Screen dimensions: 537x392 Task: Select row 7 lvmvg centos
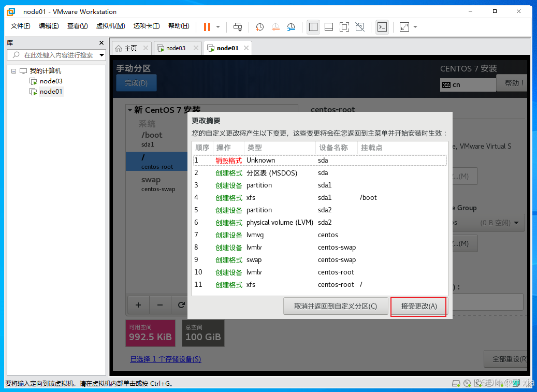pyautogui.click(x=320, y=235)
